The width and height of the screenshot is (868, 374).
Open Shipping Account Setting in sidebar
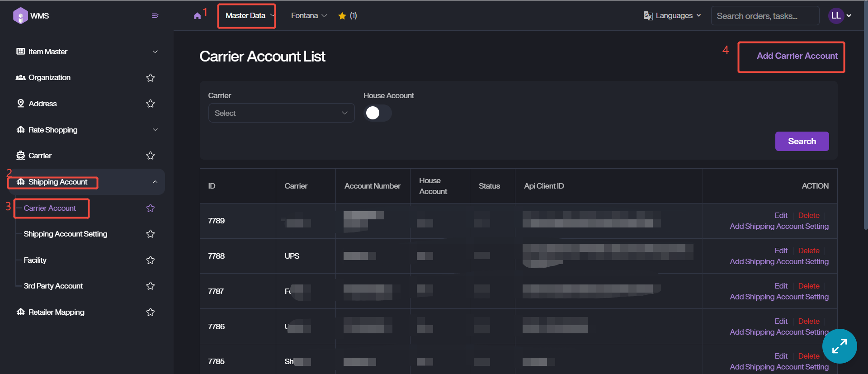(66, 234)
